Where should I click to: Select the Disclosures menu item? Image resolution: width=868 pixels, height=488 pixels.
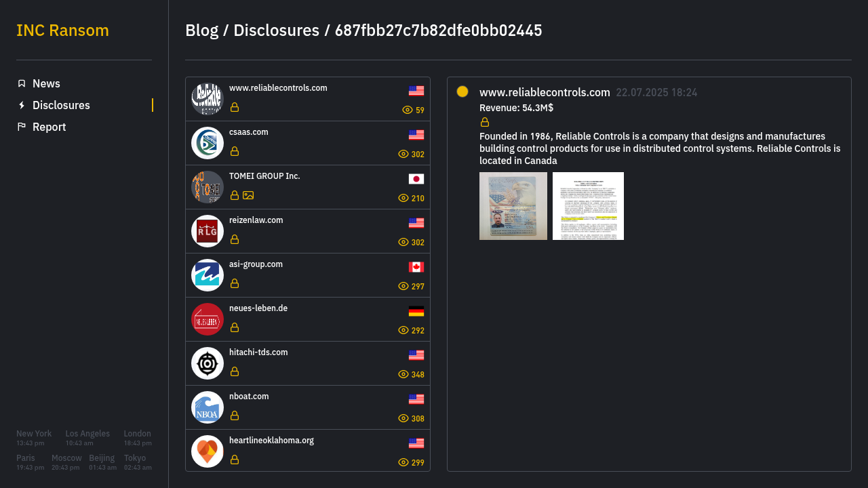click(x=61, y=105)
